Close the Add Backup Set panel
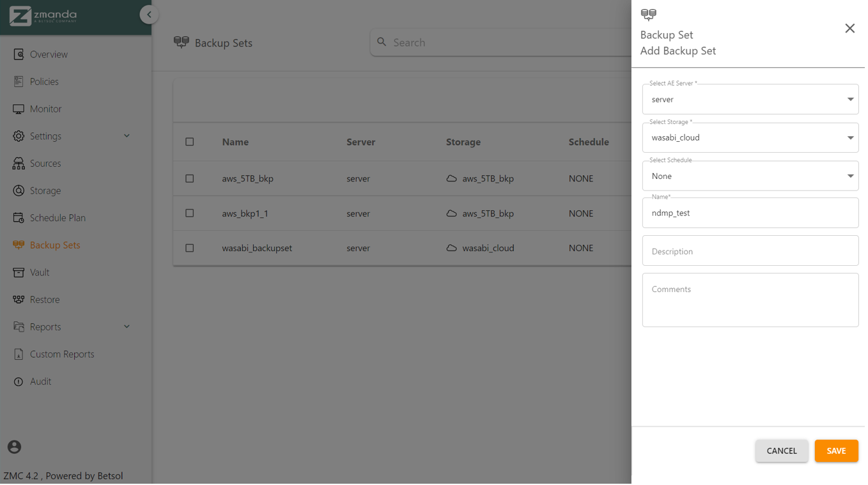868x485 pixels. [853, 28]
